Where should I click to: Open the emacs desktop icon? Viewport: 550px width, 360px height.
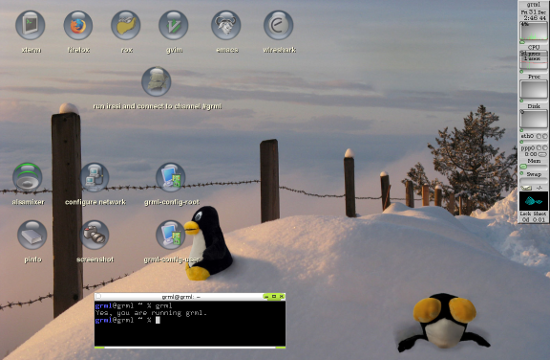226,25
